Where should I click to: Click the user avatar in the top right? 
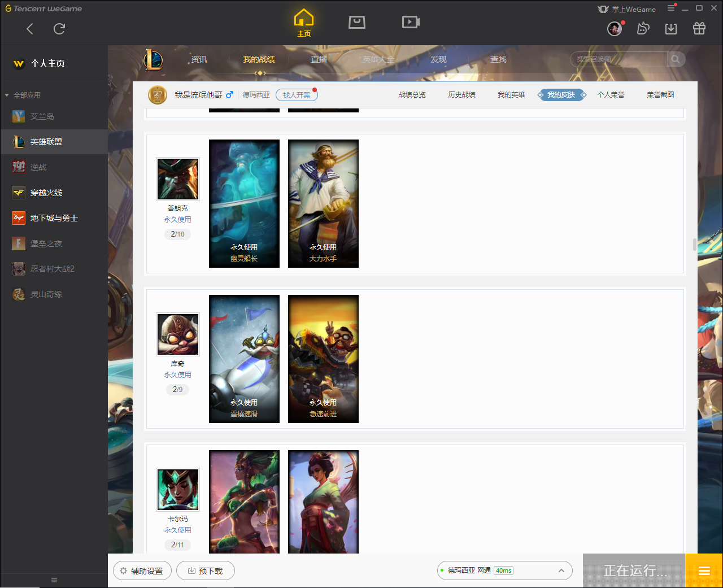[x=615, y=28]
